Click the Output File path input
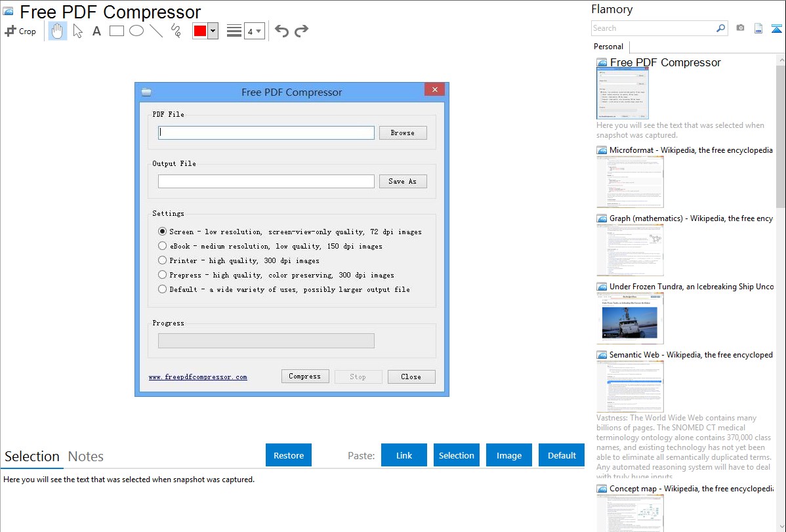This screenshot has width=786, height=532. pos(266,182)
